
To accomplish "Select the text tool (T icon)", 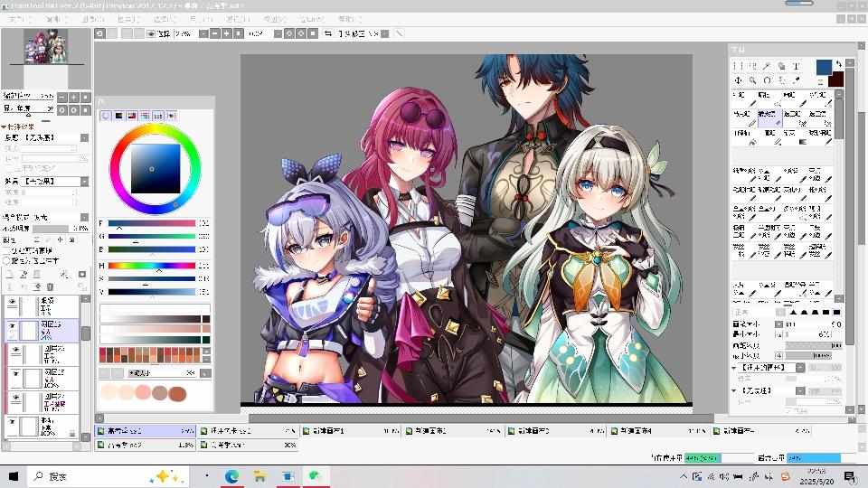I will [796, 66].
